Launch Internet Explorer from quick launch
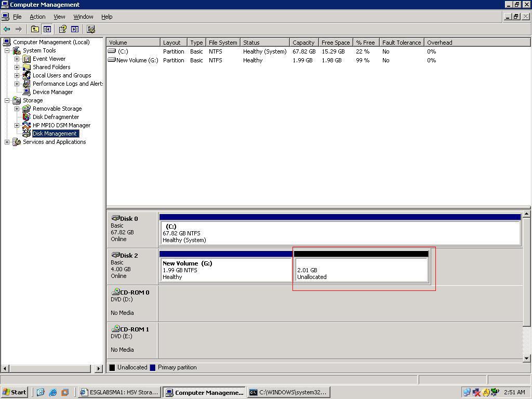The height and width of the screenshot is (399, 532). (53, 393)
